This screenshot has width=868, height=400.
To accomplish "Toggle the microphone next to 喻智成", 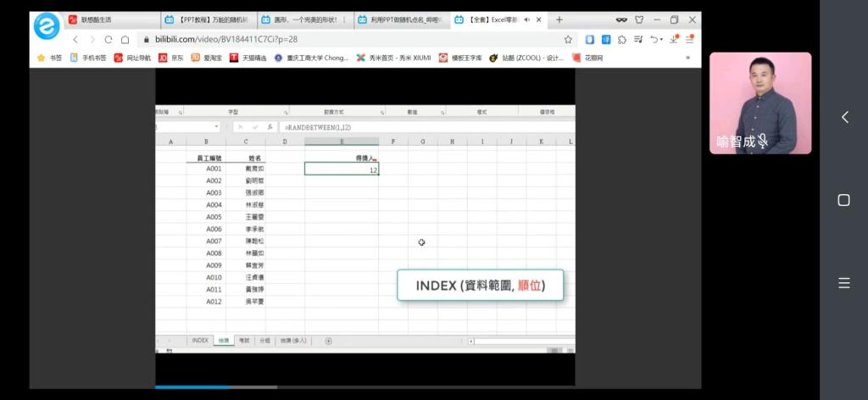I will pos(763,142).
